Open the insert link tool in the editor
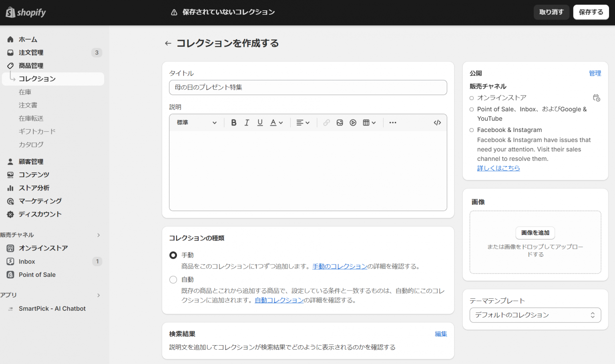The height and width of the screenshot is (364, 615). (x=326, y=122)
